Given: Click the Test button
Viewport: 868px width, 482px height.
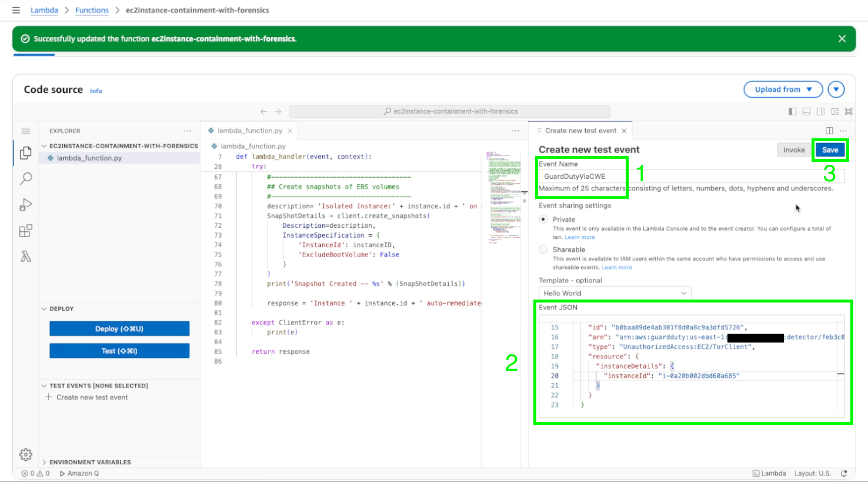Looking at the screenshot, I should [x=119, y=351].
